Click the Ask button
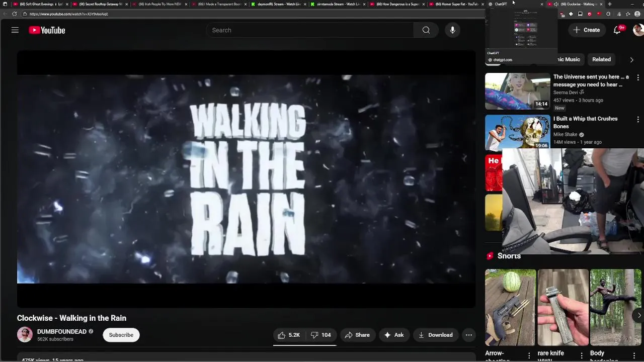This screenshot has width=644, height=362. [394, 335]
